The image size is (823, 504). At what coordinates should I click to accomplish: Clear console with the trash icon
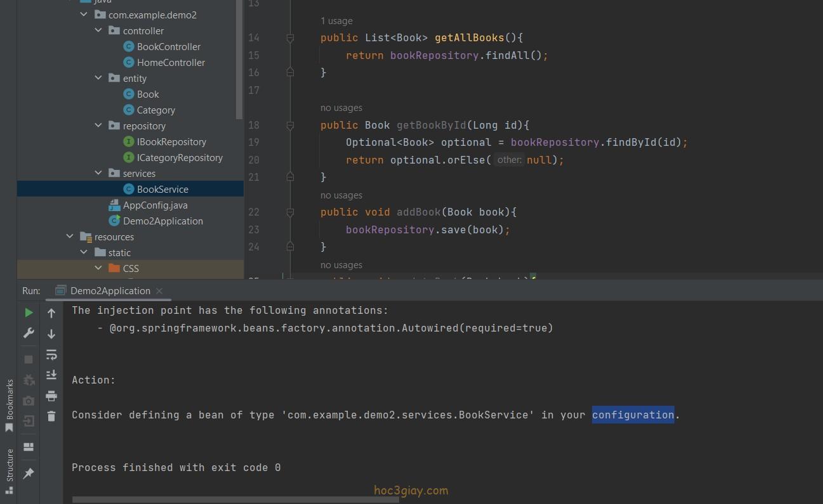[x=51, y=417]
